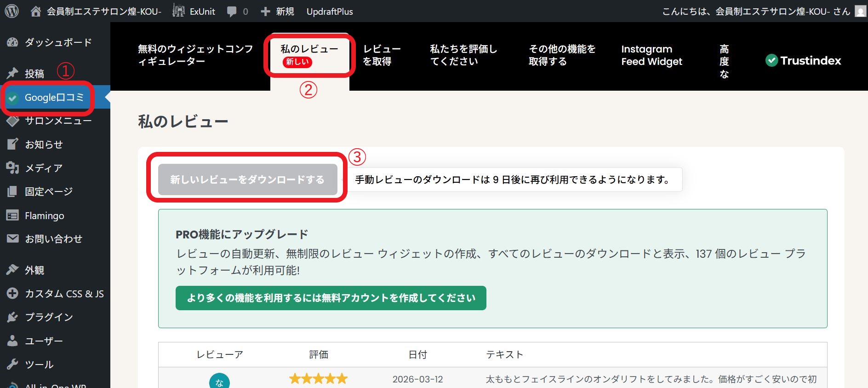868x388 pixels.
Task: Open the Tools (ツール) sidebar item
Action: [x=39, y=365]
